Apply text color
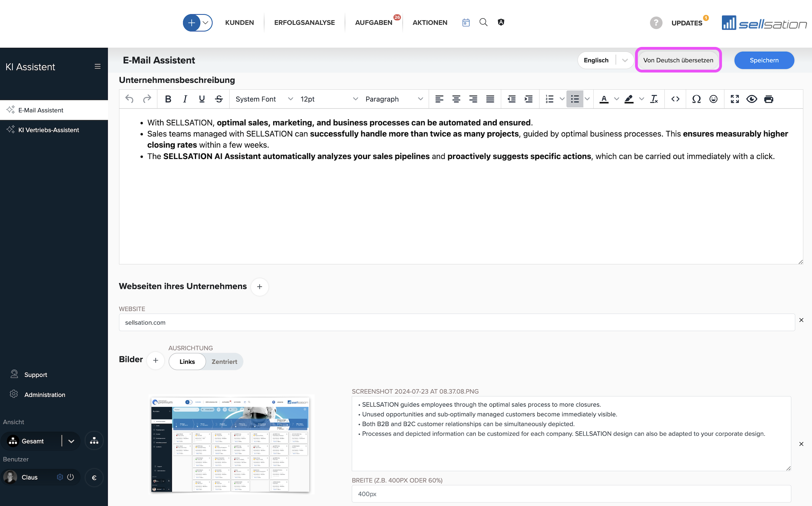812x506 pixels. tap(604, 99)
